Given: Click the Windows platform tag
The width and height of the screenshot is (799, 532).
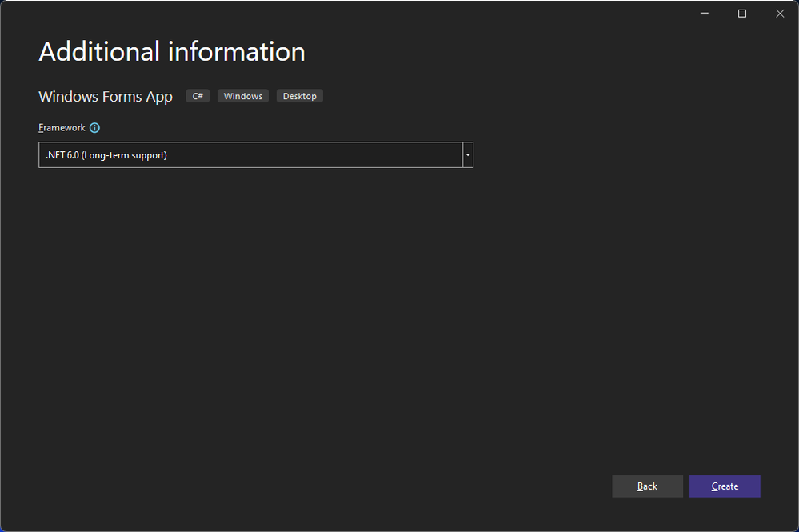Looking at the screenshot, I should pos(243,96).
